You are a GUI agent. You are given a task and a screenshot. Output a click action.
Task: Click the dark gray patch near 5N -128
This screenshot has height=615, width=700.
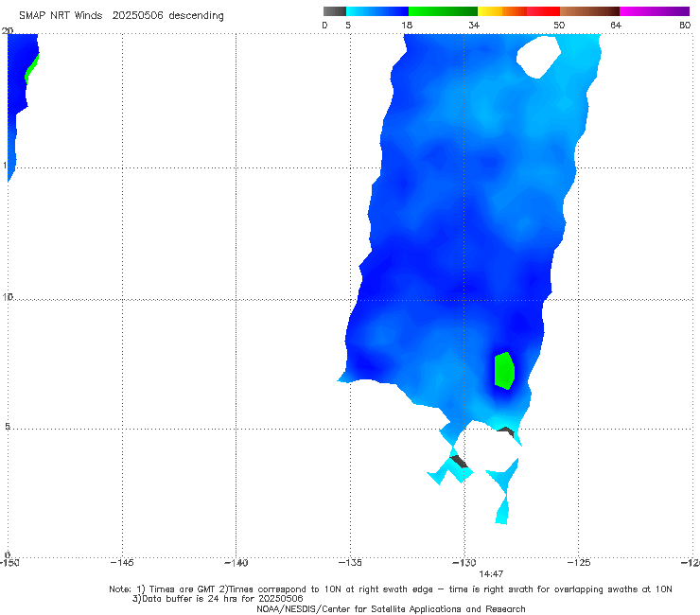coord(506,431)
